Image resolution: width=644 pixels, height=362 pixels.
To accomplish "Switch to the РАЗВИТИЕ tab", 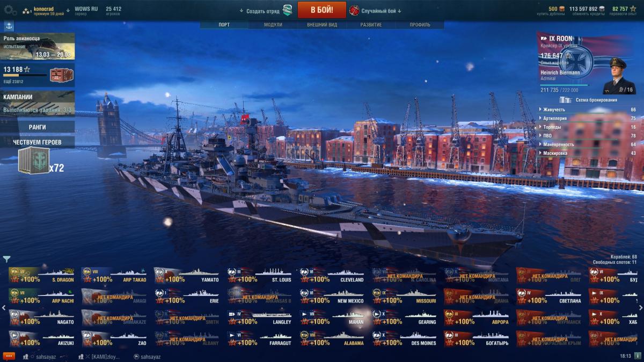I will (371, 25).
